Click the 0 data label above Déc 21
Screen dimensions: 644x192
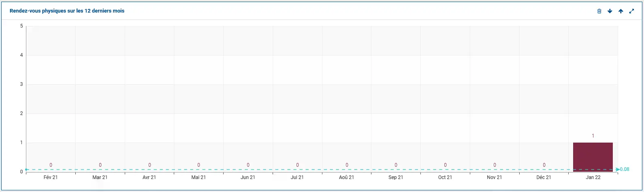pyautogui.click(x=544, y=165)
